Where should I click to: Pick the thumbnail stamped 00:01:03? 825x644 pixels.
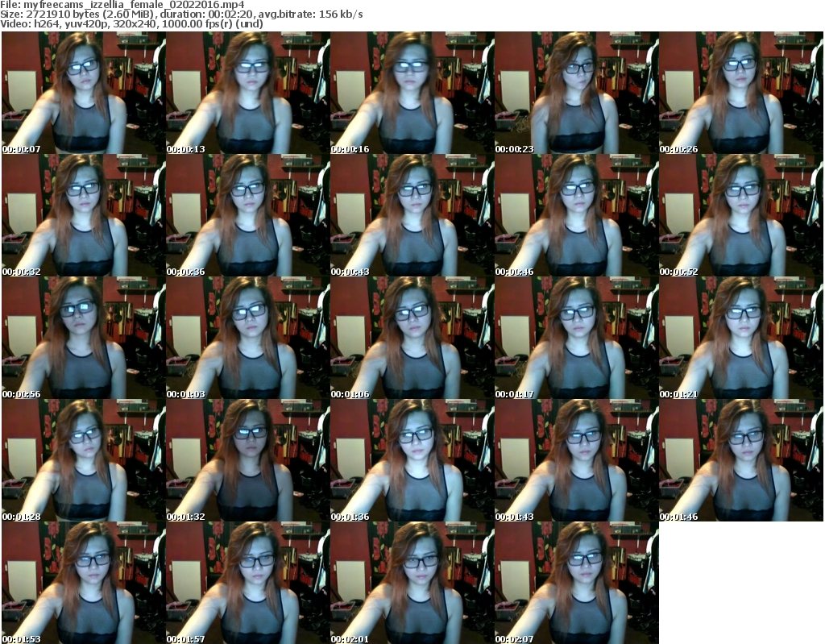[248, 338]
